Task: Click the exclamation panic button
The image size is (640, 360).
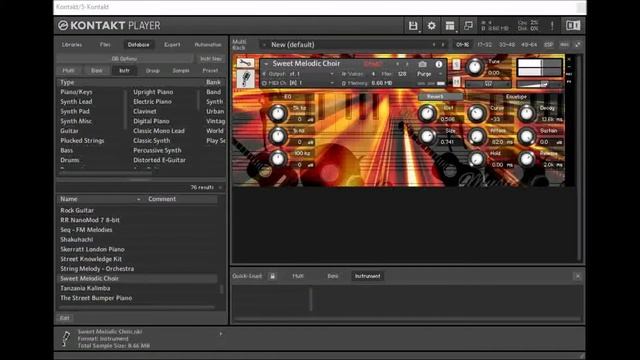Action: 552,26
